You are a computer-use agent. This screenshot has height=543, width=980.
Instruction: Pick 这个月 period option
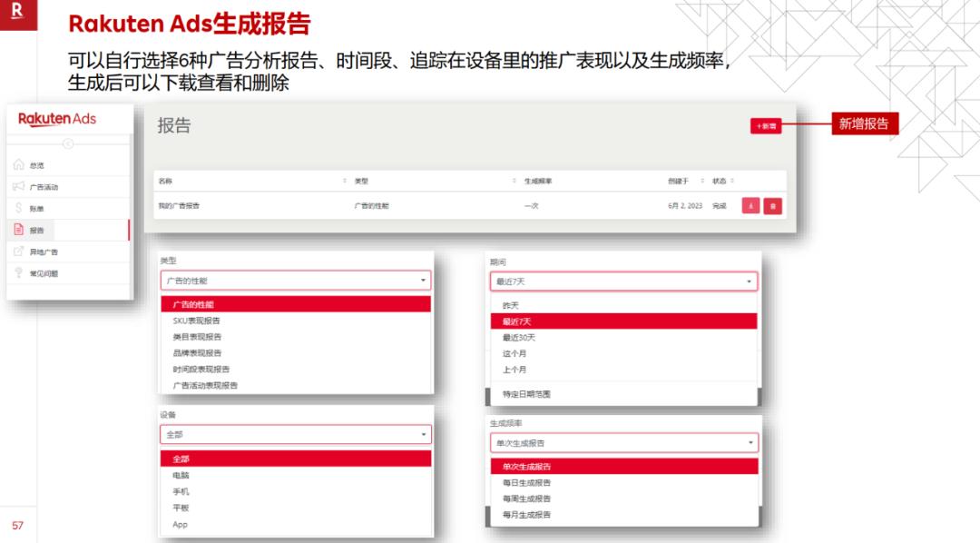623,353
